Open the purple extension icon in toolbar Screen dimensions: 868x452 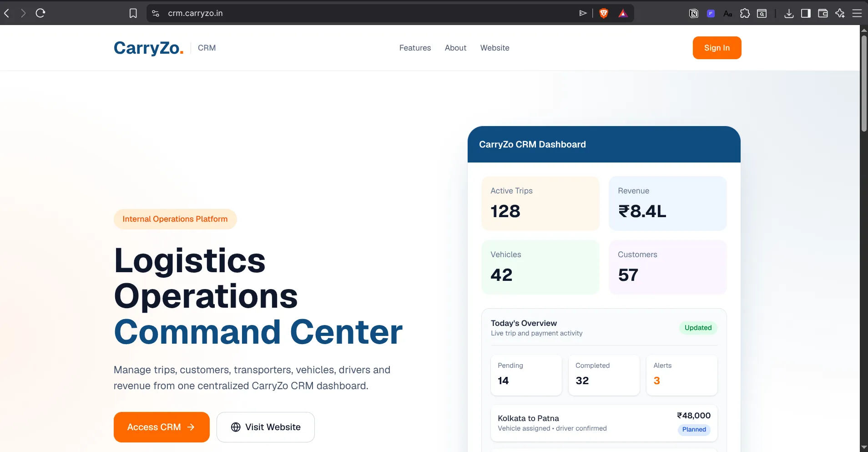click(x=711, y=13)
